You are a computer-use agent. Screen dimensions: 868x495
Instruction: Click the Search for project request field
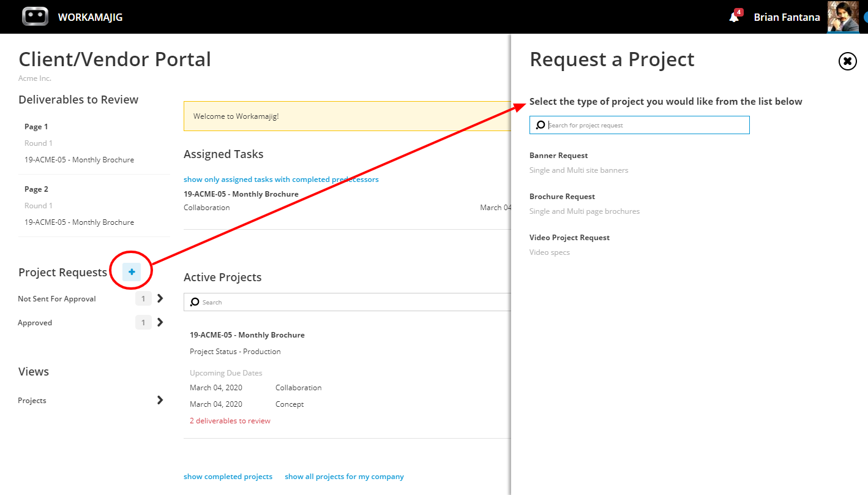tap(639, 125)
